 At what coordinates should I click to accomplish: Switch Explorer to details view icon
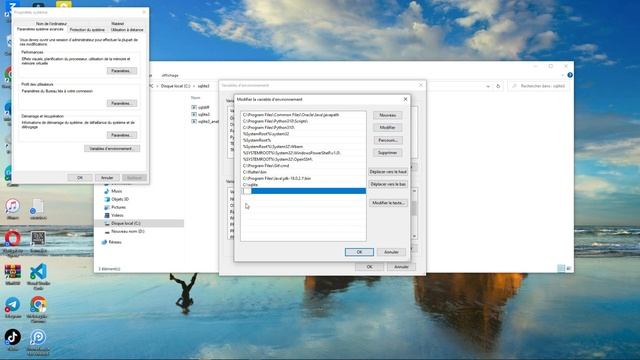click(x=561, y=268)
